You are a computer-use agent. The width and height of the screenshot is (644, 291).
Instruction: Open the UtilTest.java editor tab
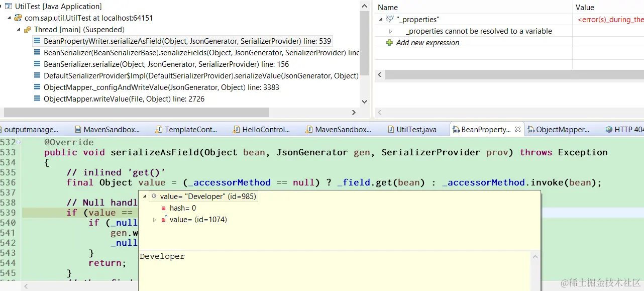coord(412,130)
